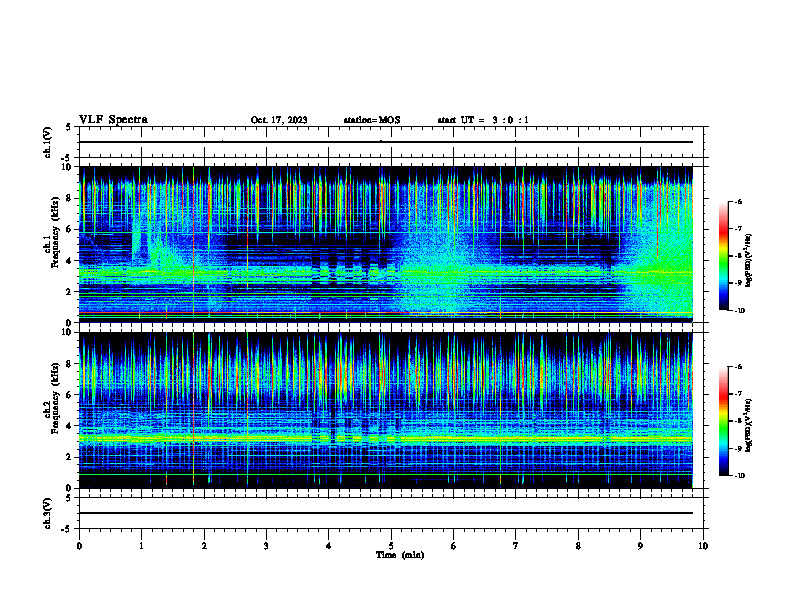Click the ch.3 voltage waveform trace line

tap(386, 513)
